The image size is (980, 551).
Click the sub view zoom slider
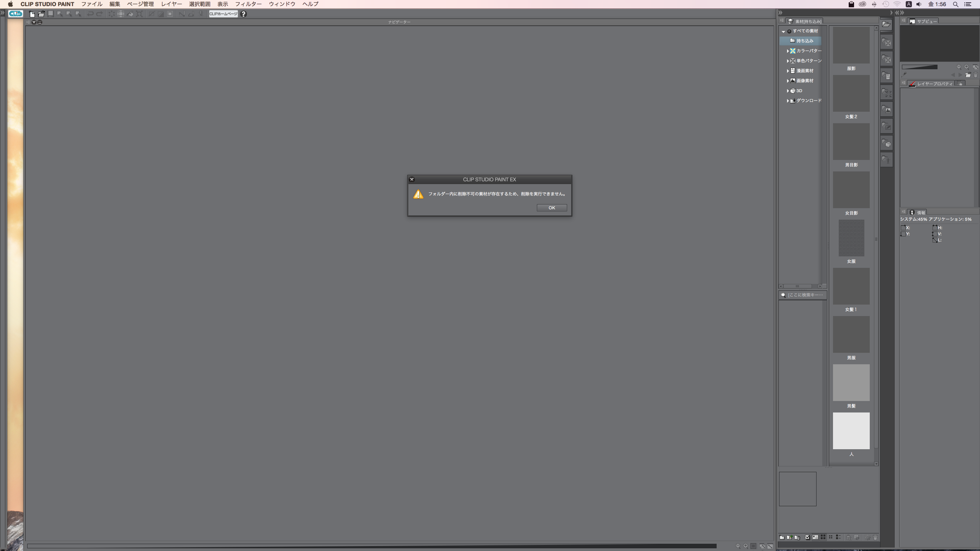[920, 67]
